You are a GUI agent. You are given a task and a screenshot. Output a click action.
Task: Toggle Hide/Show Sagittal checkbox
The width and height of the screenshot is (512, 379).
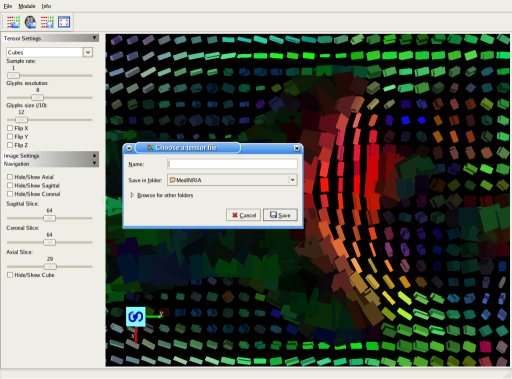point(10,185)
